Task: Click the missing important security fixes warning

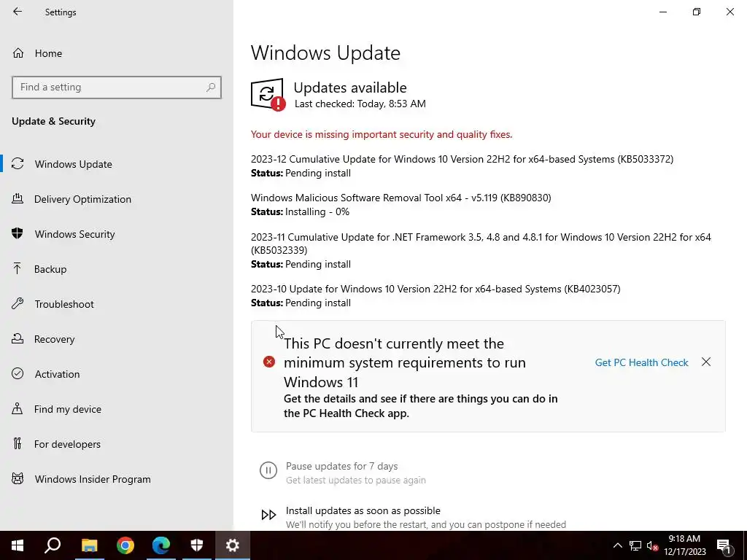Action: click(382, 134)
